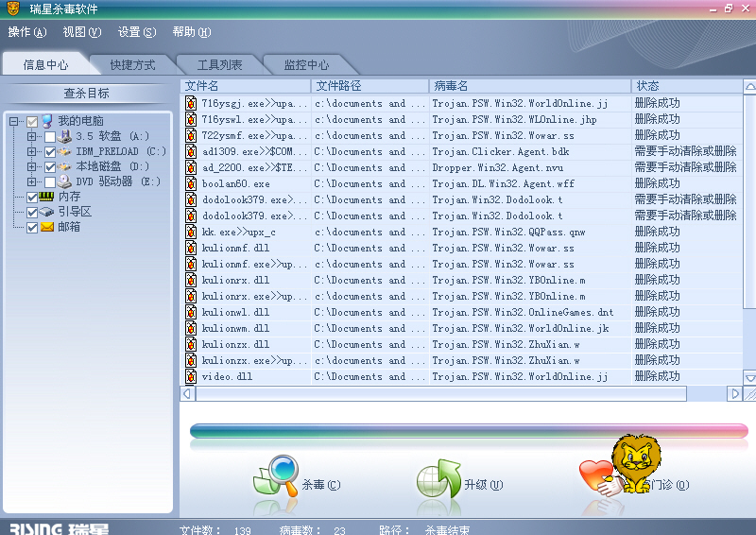The height and width of the screenshot is (535, 756).
Task: Expand the 3.5 软盘 (A:) node
Action: pyautogui.click(x=31, y=136)
